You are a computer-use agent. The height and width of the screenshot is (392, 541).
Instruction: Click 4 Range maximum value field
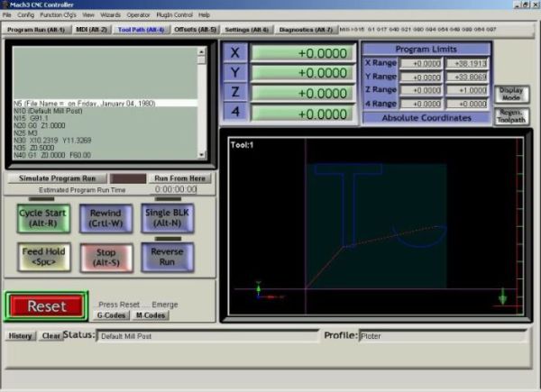pyautogui.click(x=467, y=104)
